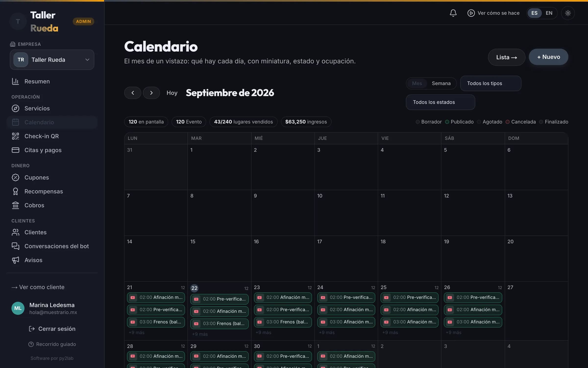Open the notifications bell
This screenshot has width=588, height=368.
click(453, 13)
